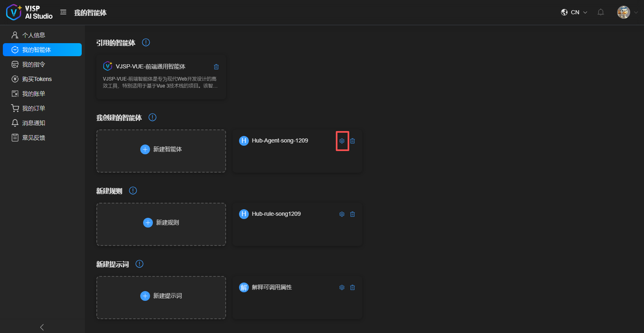This screenshot has height=333, width=644.
Task: Show info tooltip for 引用的智能体
Action: (x=146, y=42)
